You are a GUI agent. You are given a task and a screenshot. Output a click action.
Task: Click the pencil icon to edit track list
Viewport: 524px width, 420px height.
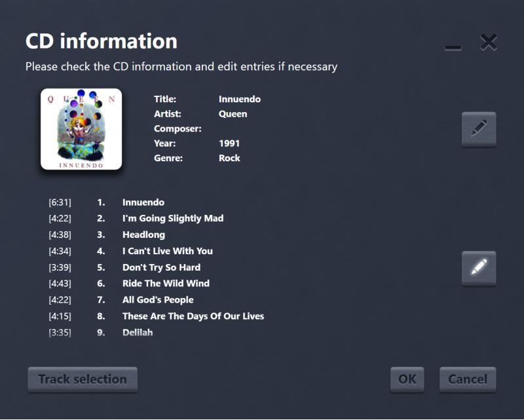pos(479,268)
